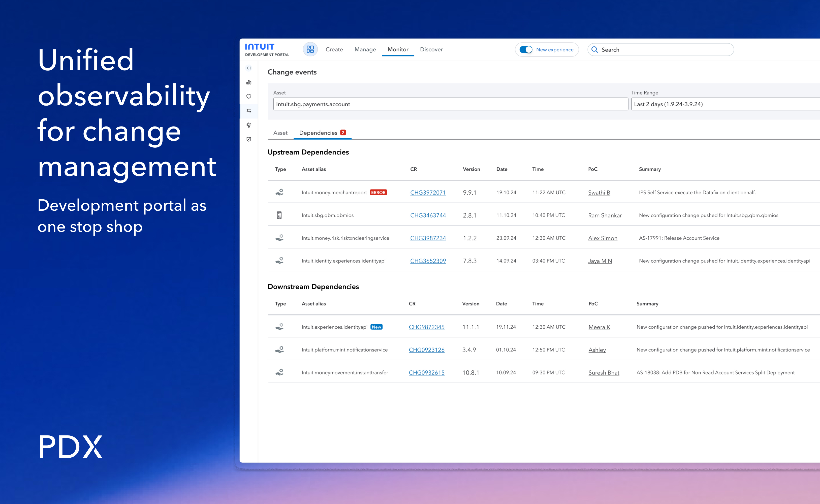This screenshot has width=820, height=504.
Task: Click the building type icon for qbmios row
Action: (279, 215)
